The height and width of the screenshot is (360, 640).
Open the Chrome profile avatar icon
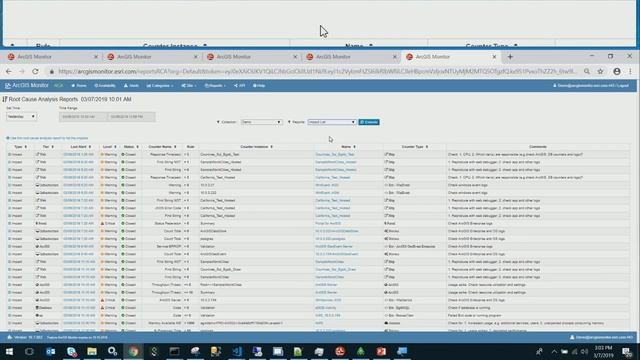point(617,71)
